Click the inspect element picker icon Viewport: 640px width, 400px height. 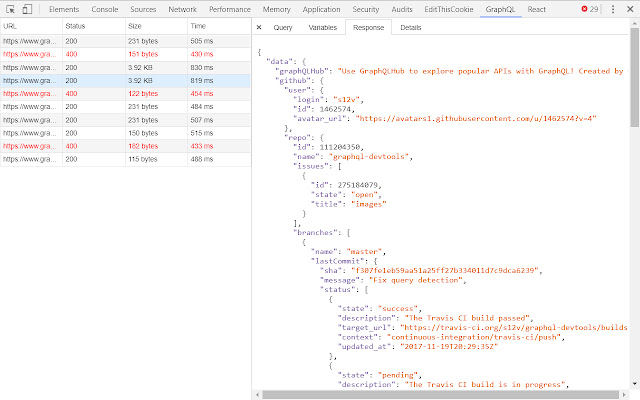click(10, 9)
